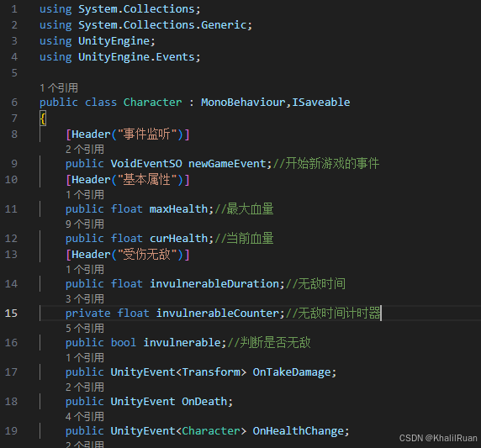
Task: Click the opening brace on line 7
Action: point(43,119)
